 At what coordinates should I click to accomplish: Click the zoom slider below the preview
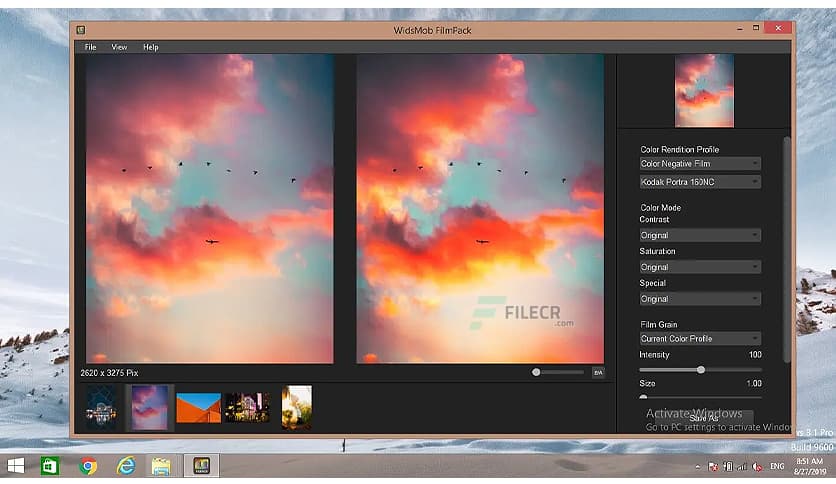[x=558, y=373]
